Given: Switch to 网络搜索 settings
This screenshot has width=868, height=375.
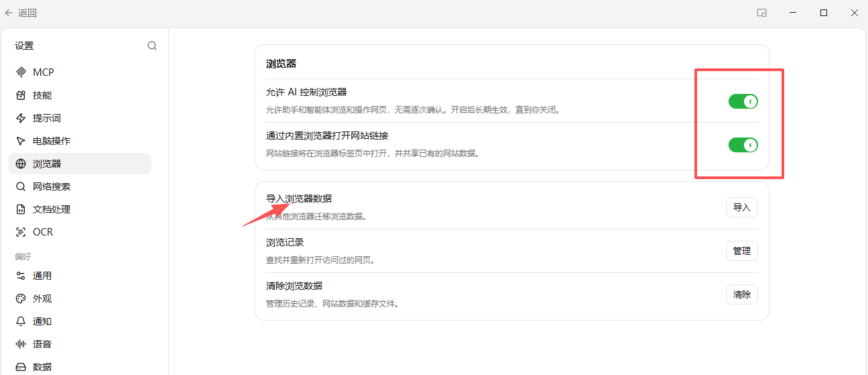Looking at the screenshot, I should point(80,186).
